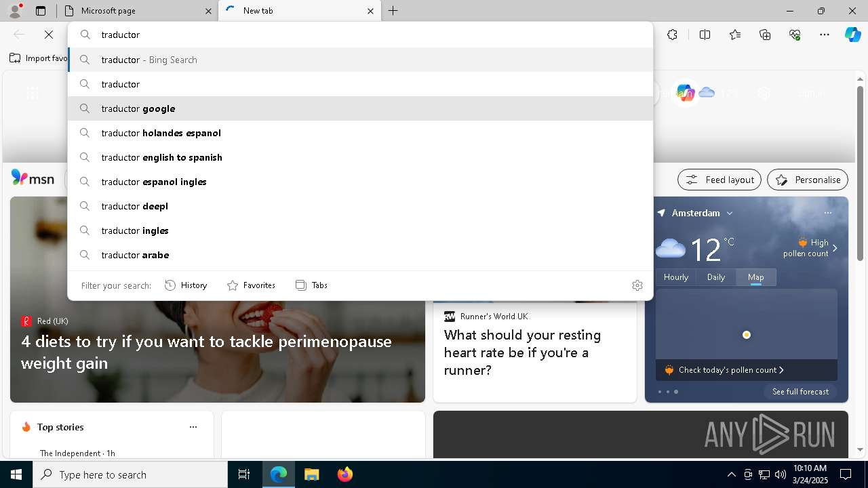Click the taskbar clock and date
This screenshot has width=868, height=488.
coord(810,474)
